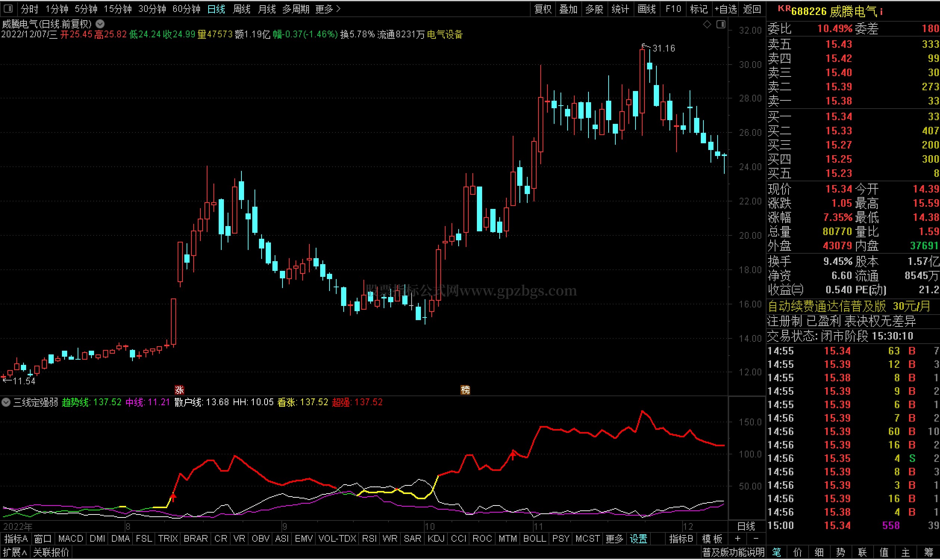The height and width of the screenshot is (560, 940).
Task: Open the 复权 adjustment menu
Action: 543,9
